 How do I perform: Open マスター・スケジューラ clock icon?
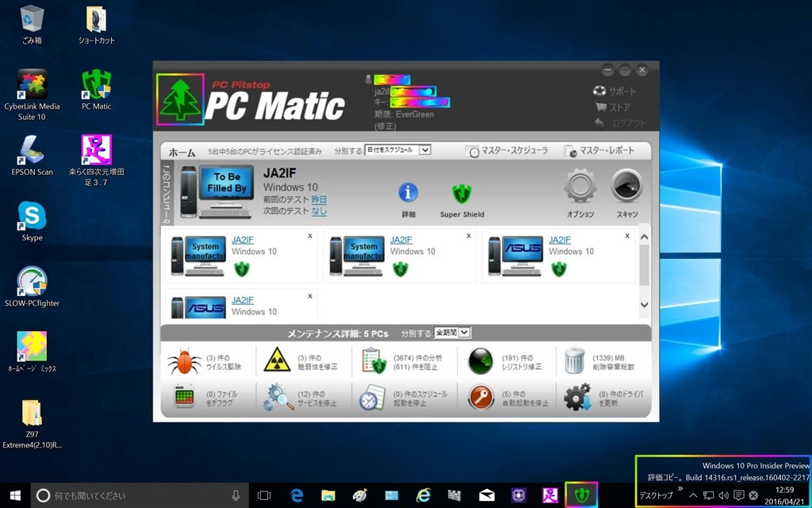click(x=472, y=152)
